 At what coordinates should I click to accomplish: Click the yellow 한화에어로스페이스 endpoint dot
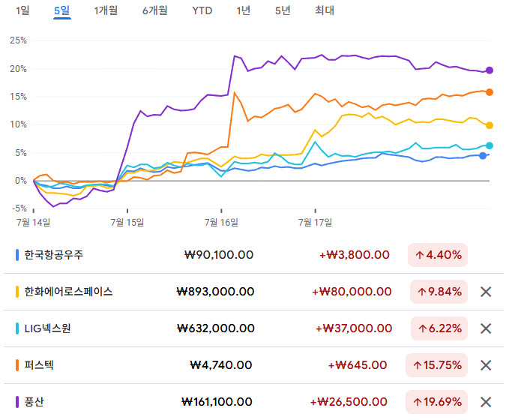[x=490, y=125]
